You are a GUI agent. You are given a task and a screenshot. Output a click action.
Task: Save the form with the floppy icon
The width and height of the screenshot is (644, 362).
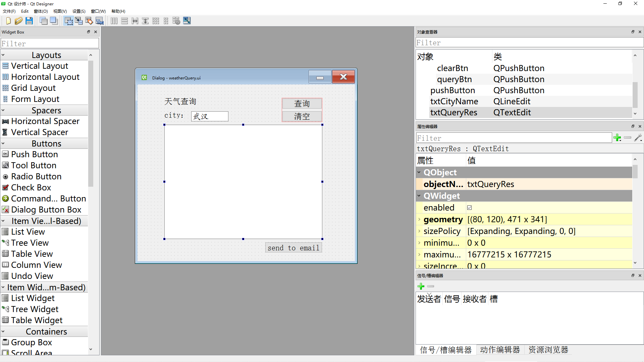pyautogui.click(x=29, y=21)
